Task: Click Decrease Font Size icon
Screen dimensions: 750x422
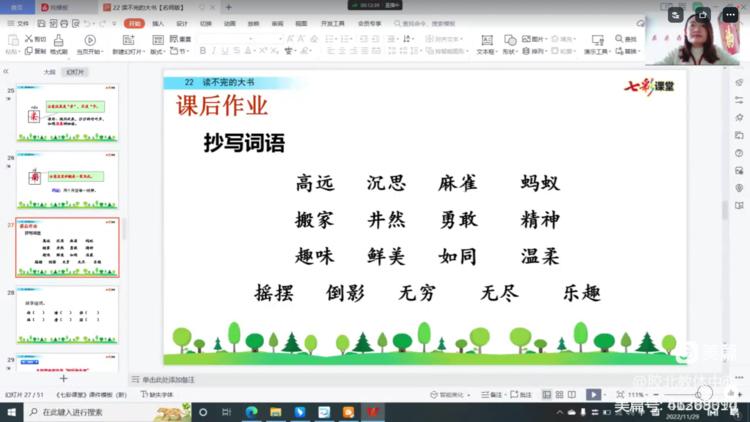Action: pos(301,39)
